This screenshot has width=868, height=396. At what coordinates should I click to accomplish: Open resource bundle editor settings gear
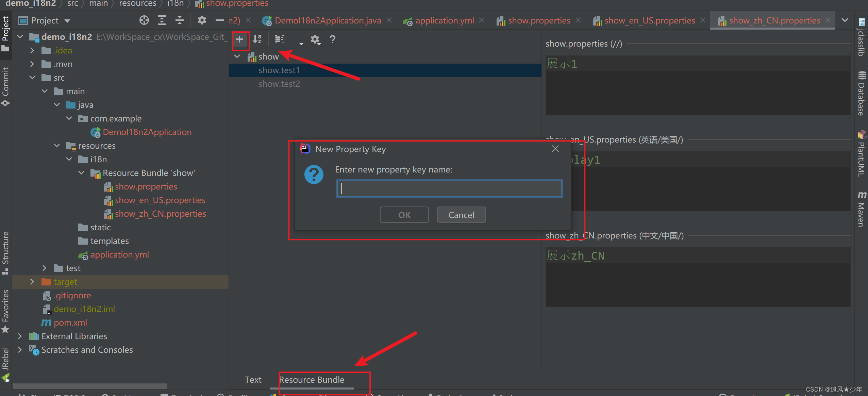[315, 39]
